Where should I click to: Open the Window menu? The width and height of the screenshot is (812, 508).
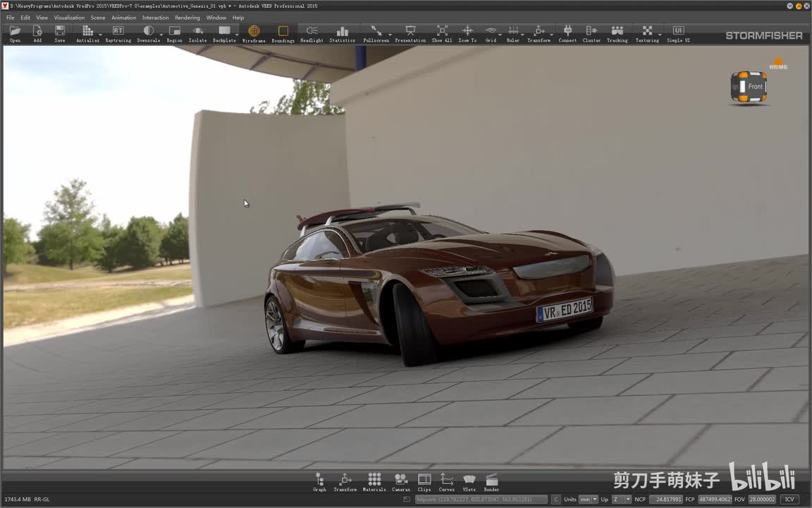point(216,18)
